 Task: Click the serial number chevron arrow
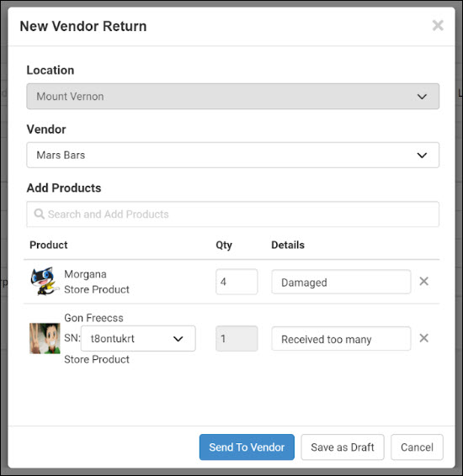click(178, 339)
